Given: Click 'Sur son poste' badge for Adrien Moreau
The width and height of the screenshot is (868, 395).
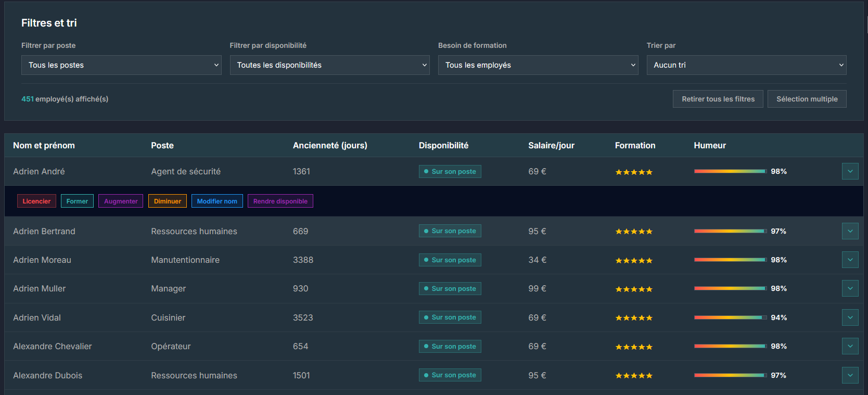Looking at the screenshot, I should pos(450,260).
